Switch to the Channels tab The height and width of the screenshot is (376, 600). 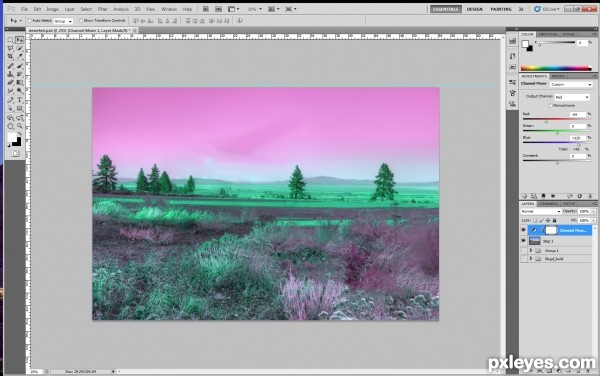tap(548, 204)
